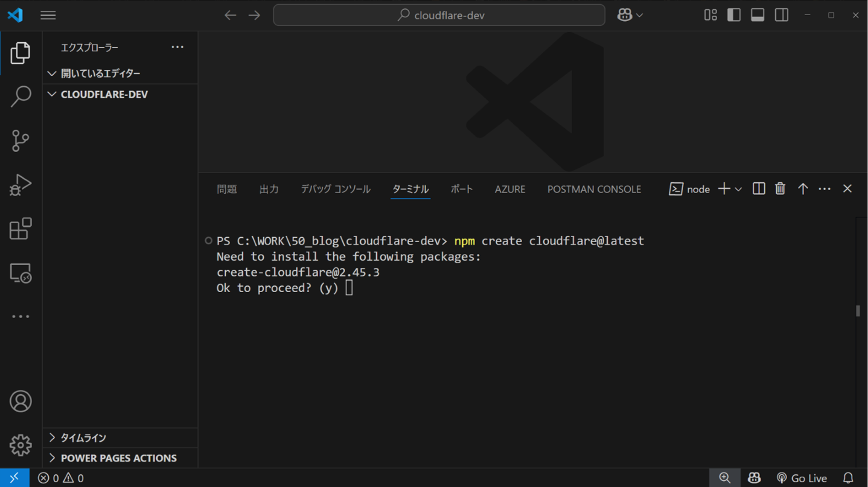Switch to the POSTMAN CONSOLE tab
The image size is (868, 487).
pos(594,189)
